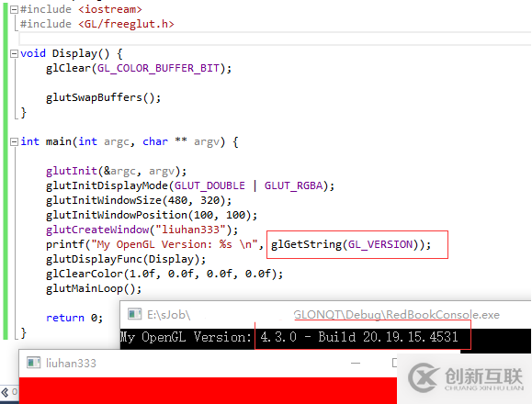
Task: Minimize the liuhan333 window
Action: pyautogui.click(x=356, y=363)
